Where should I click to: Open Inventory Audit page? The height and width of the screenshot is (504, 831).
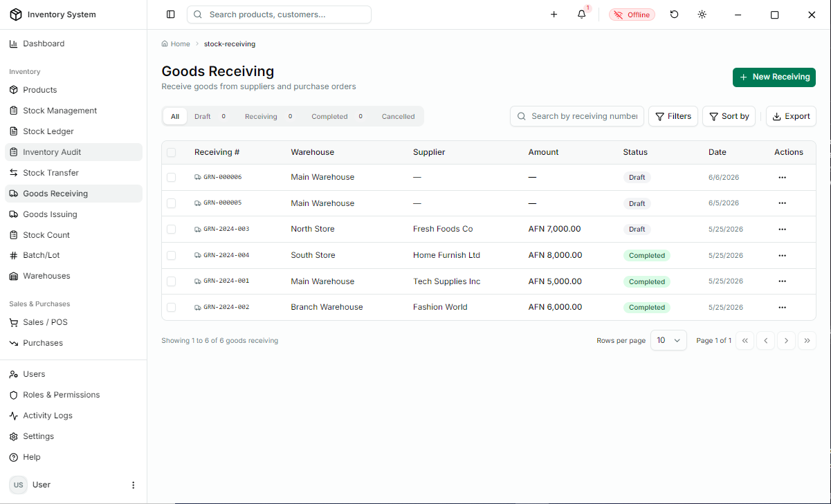pos(73,152)
